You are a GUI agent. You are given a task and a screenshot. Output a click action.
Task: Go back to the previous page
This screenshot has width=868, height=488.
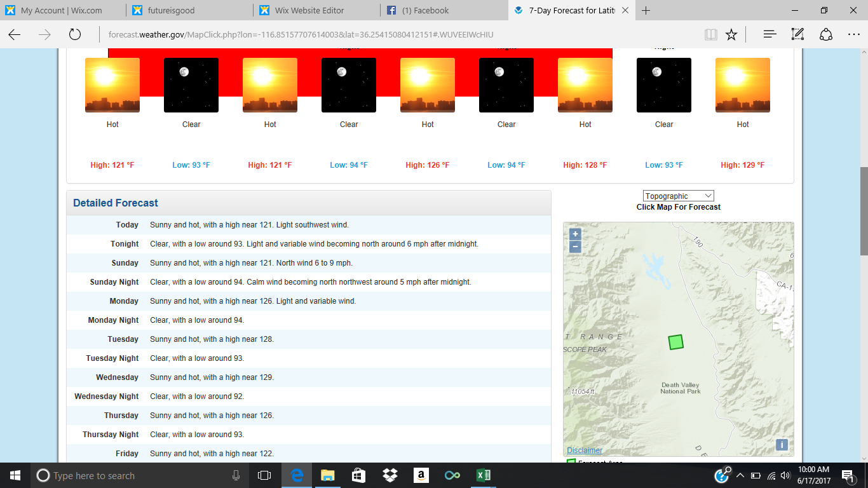14,34
